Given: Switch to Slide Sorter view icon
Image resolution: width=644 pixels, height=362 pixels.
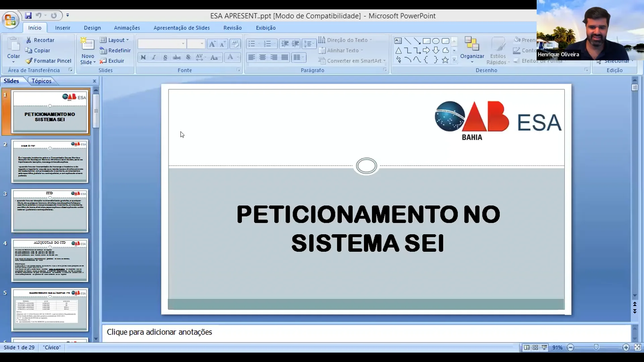Looking at the screenshot, I should [x=535, y=348].
